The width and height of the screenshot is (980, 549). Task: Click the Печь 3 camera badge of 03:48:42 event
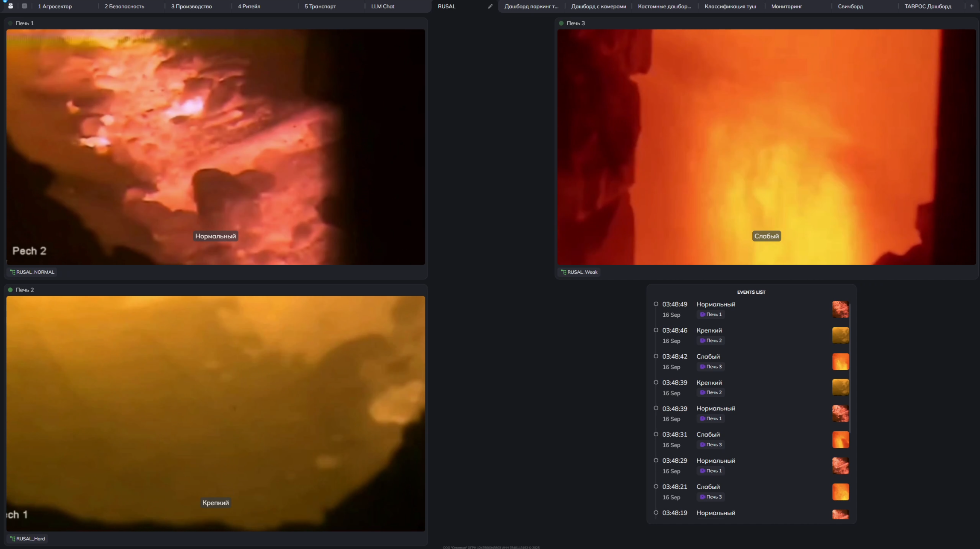coord(711,367)
